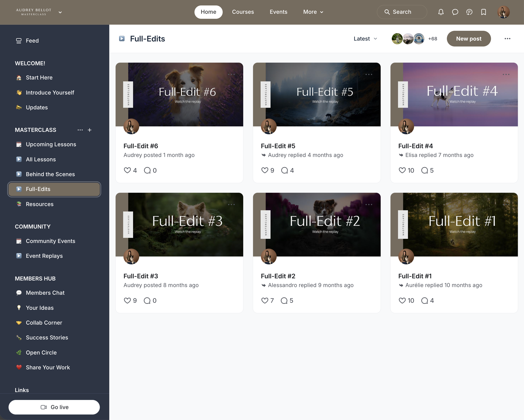This screenshot has width=524, height=420.
Task: Click the New post button
Action: click(x=468, y=39)
